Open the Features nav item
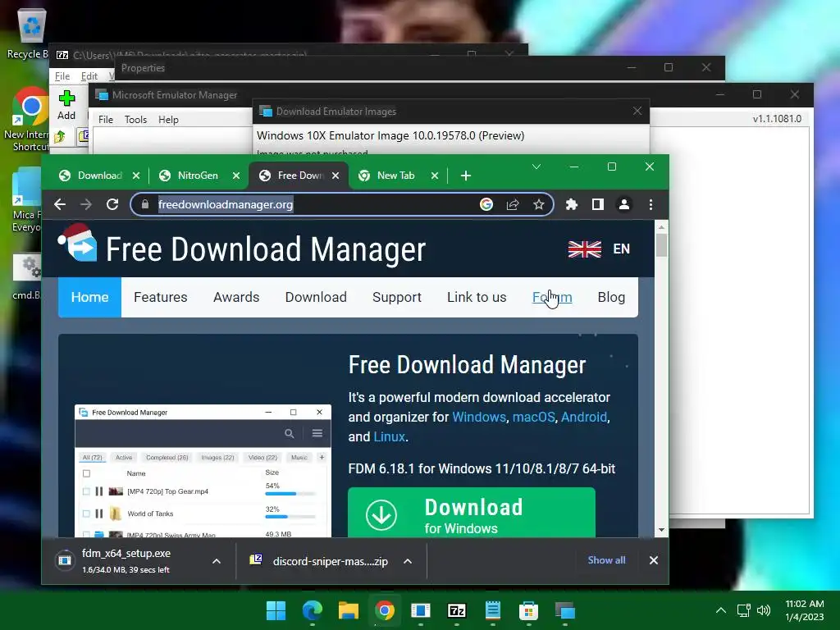The height and width of the screenshot is (630, 840). pos(161,297)
